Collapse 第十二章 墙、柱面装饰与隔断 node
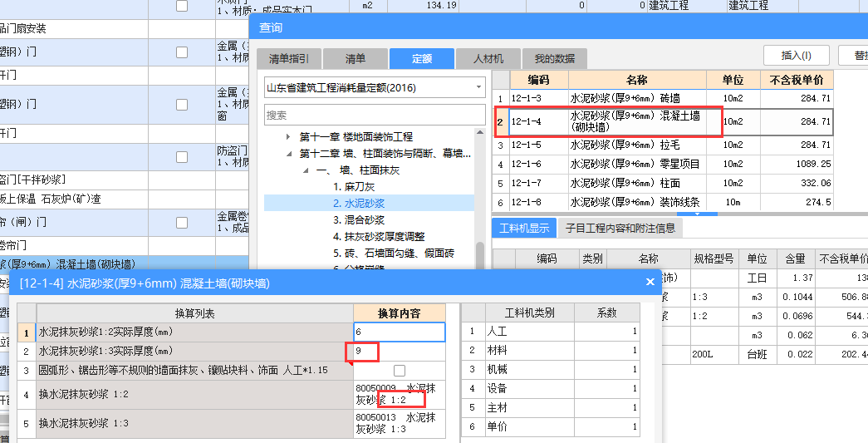The height and width of the screenshot is (443, 868). (x=288, y=154)
